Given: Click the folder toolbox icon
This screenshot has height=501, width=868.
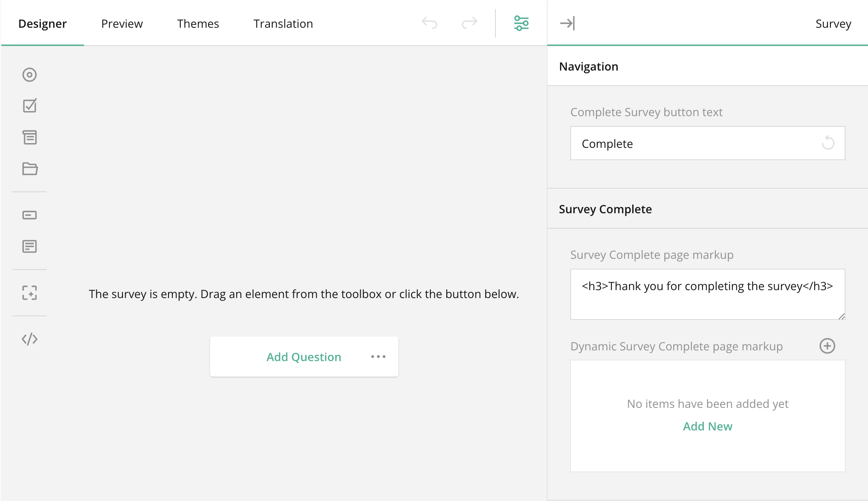Looking at the screenshot, I should 29,169.
